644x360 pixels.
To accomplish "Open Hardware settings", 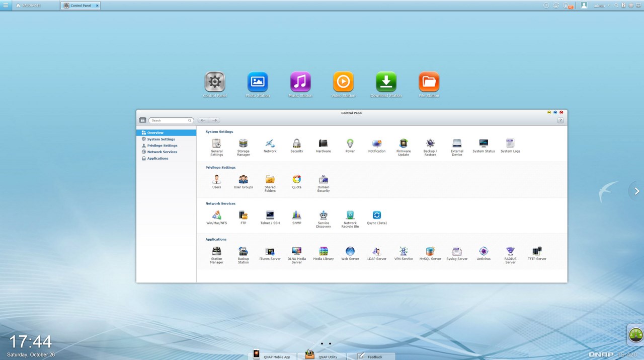I will [324, 146].
